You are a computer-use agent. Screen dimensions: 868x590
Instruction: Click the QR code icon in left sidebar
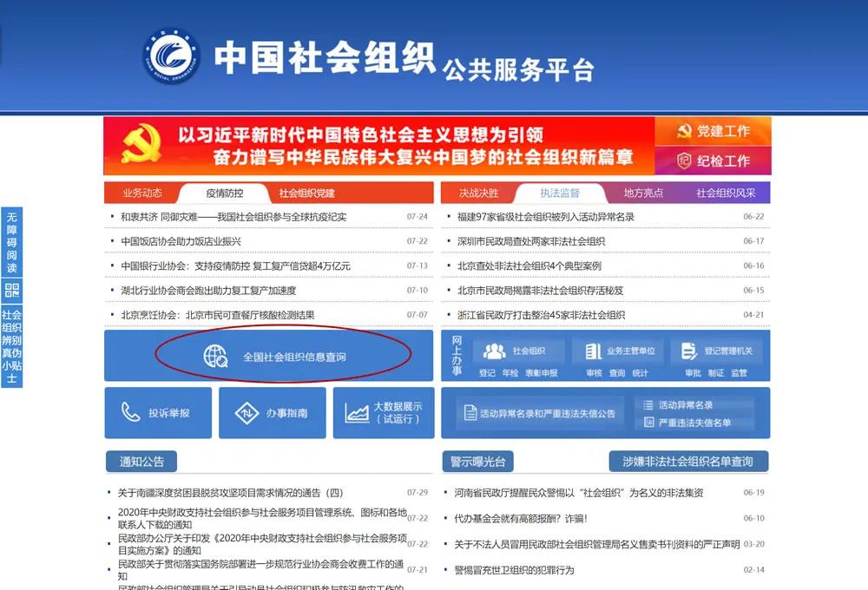point(11,291)
